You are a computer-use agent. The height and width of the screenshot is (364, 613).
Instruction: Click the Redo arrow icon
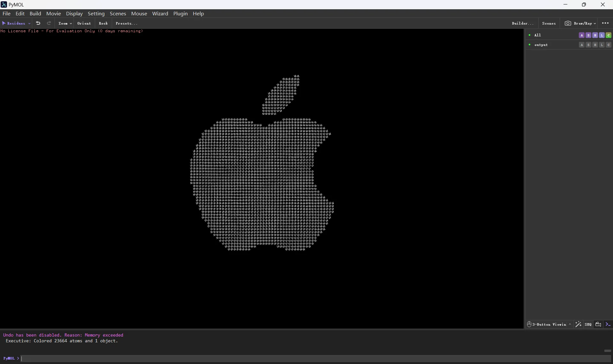49,23
